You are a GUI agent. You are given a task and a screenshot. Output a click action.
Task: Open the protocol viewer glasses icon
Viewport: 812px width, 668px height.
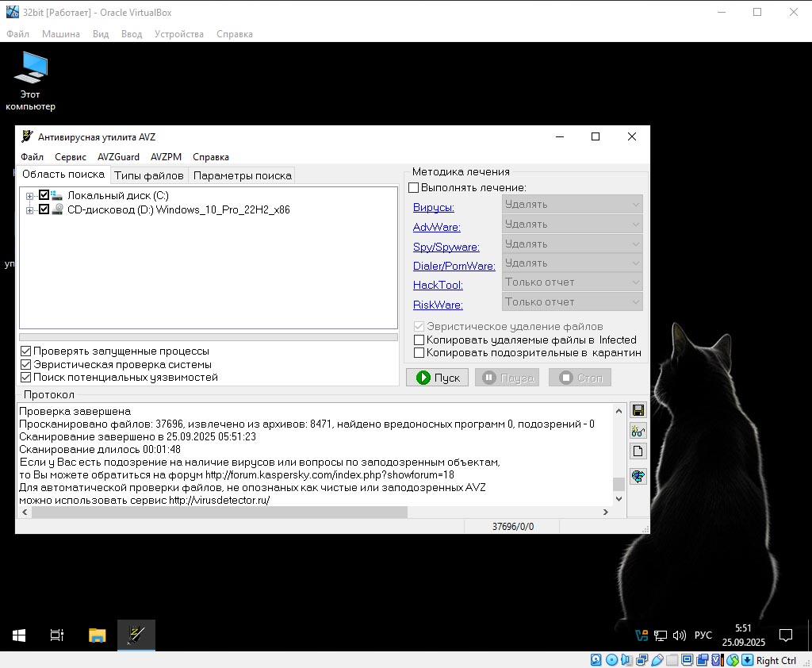click(638, 431)
